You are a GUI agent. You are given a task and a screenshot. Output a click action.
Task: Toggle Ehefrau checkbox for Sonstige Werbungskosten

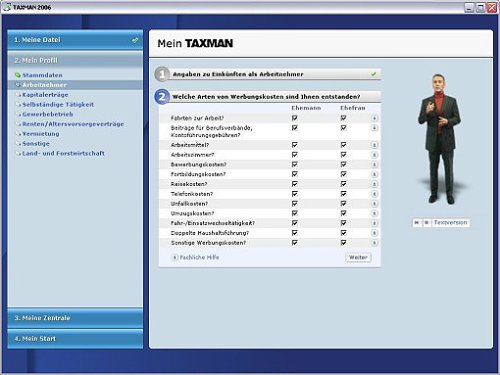tap(343, 243)
